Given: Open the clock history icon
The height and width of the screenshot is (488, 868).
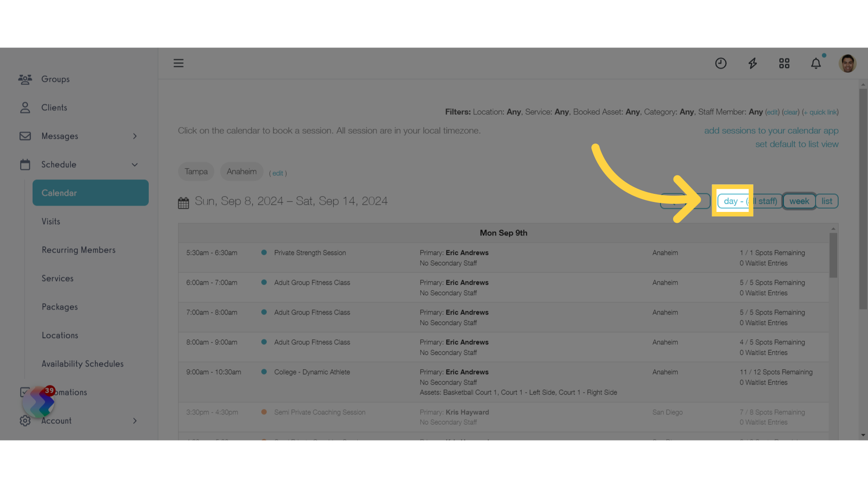Looking at the screenshot, I should point(721,63).
